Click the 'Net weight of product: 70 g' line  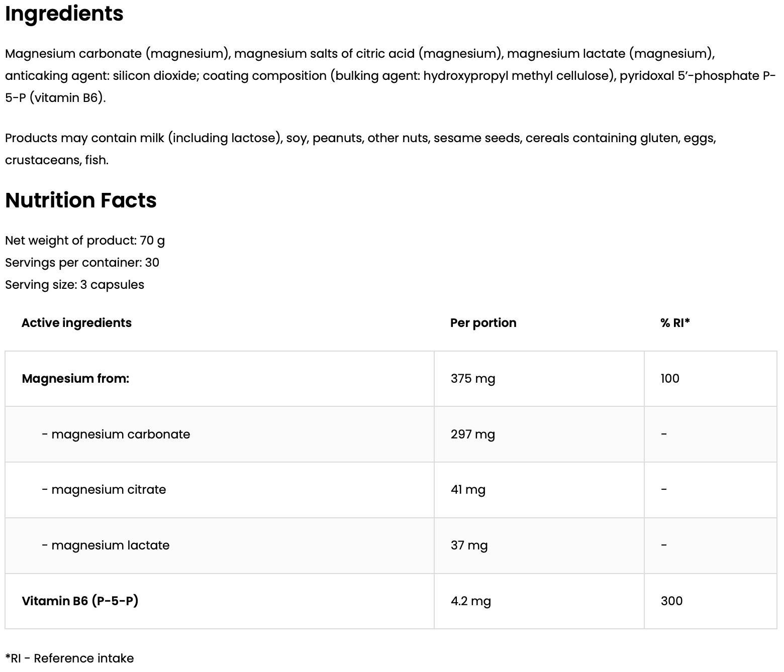point(85,241)
